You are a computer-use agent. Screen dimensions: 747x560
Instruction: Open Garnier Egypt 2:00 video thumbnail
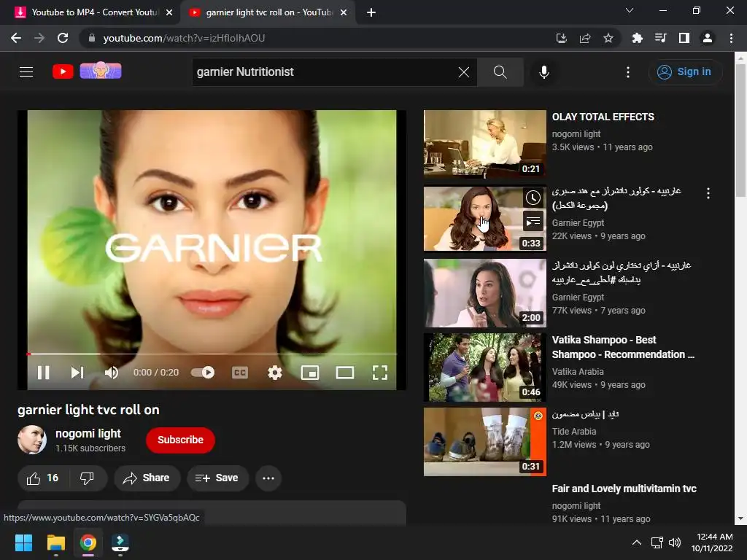click(485, 293)
